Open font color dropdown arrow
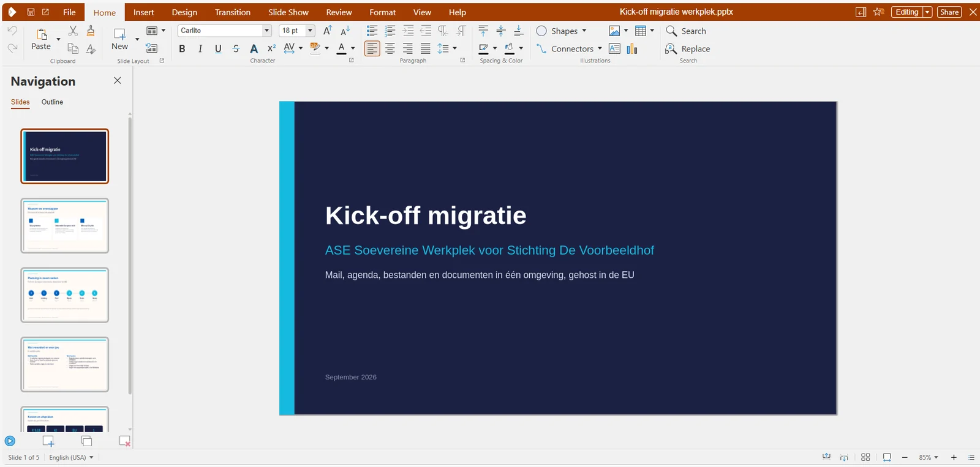The width and height of the screenshot is (980, 467). pos(353,48)
